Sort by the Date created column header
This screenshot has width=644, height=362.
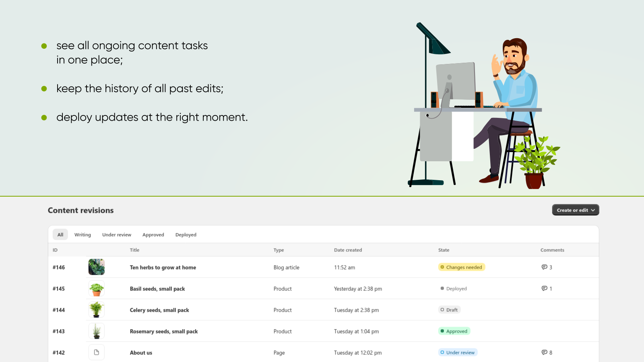point(348,250)
